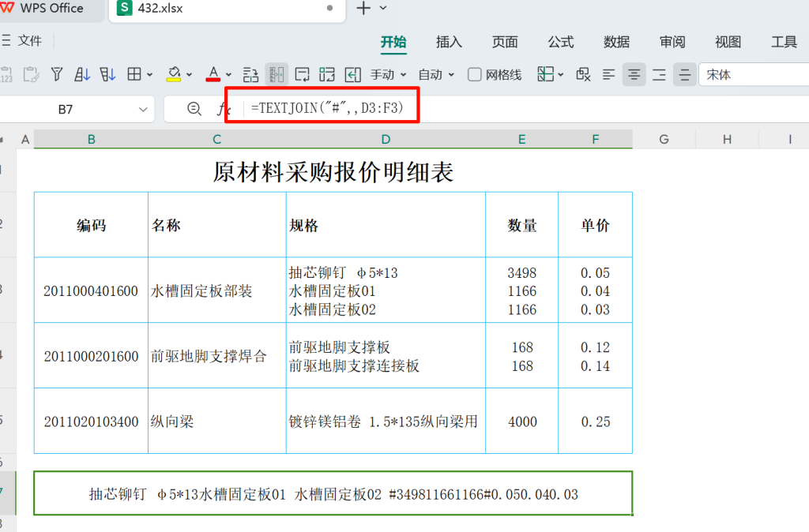Click the wrap text icon

click(x=302, y=75)
